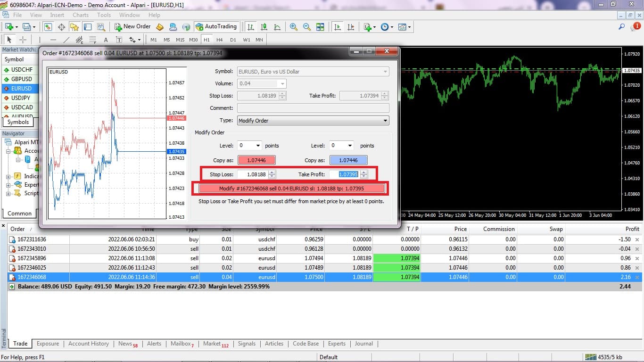Close order 1672311636 with its X
The height and width of the screenshot is (362, 644).
tap(637, 239)
